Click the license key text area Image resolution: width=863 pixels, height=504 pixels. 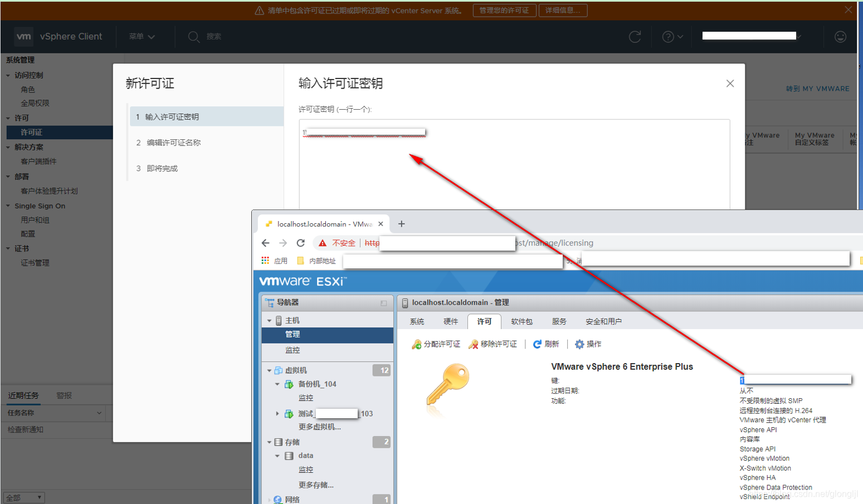514,164
